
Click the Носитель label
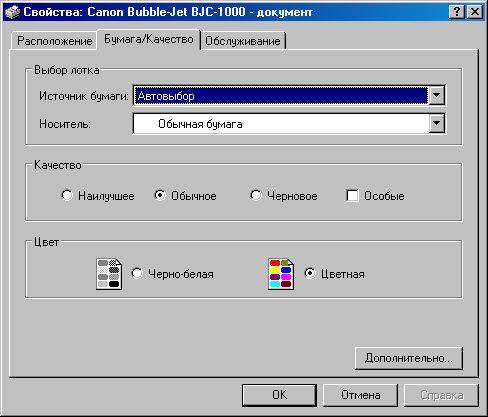coord(65,124)
